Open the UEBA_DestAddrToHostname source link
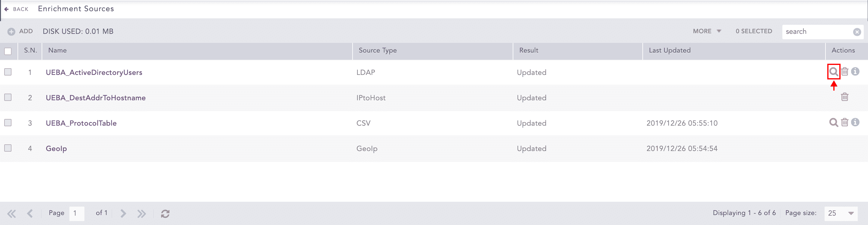 point(96,98)
